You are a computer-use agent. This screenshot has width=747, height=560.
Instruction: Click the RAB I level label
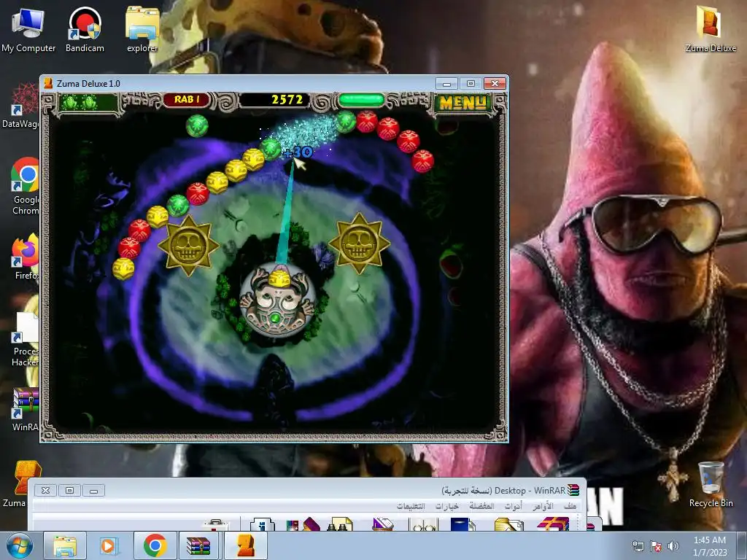pyautogui.click(x=186, y=99)
